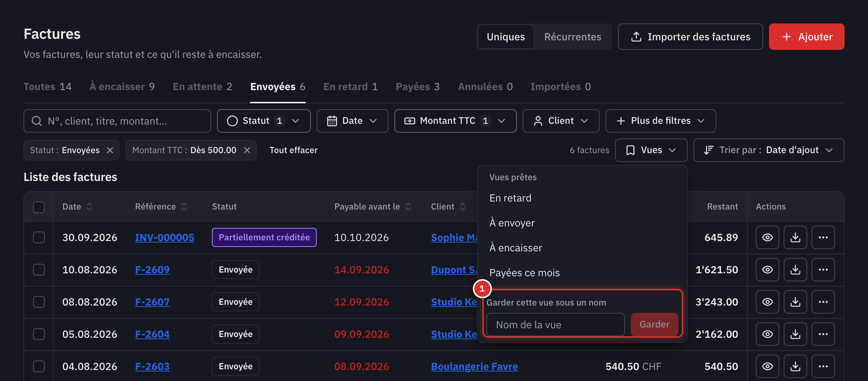Image resolution: width=868 pixels, height=381 pixels.
Task: Remove the Montant TTC filter chip
Action: tap(247, 150)
